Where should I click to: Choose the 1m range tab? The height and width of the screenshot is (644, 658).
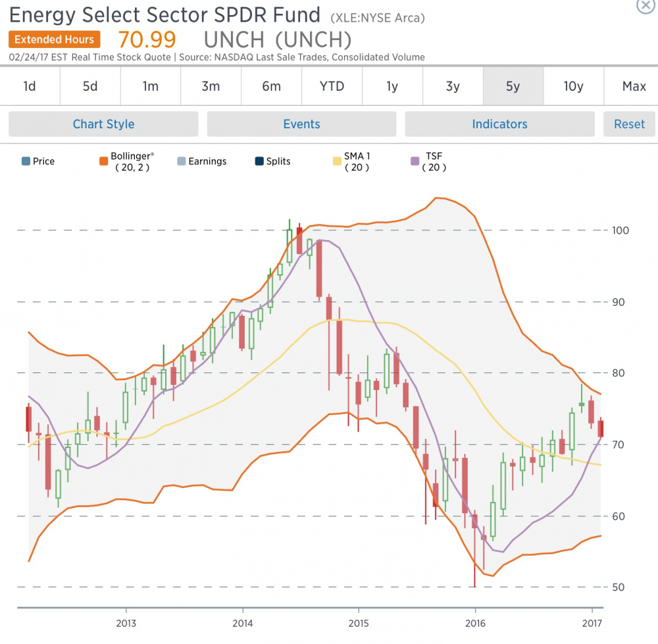[151, 86]
